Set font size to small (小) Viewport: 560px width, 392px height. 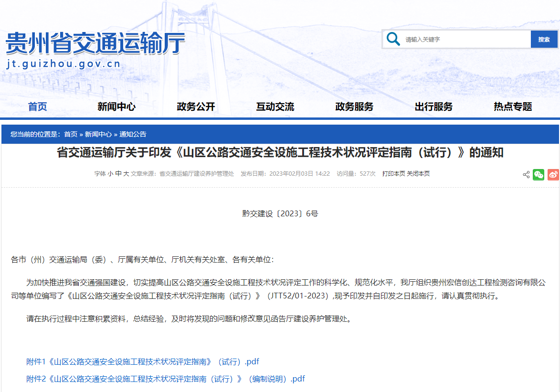pyautogui.click(x=110, y=174)
